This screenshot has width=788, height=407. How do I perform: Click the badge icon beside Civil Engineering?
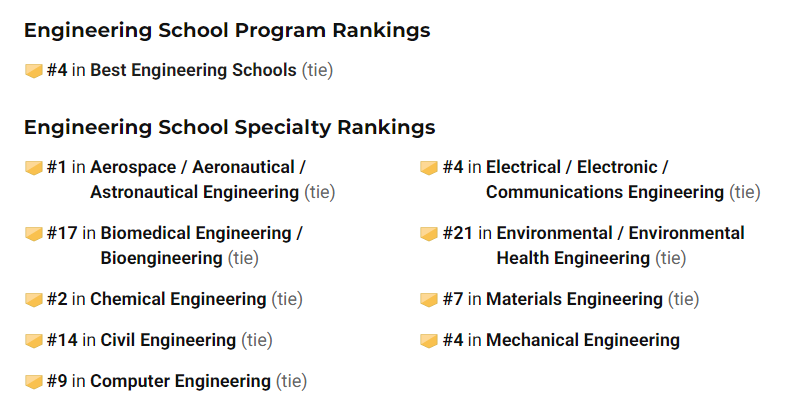click(33, 340)
